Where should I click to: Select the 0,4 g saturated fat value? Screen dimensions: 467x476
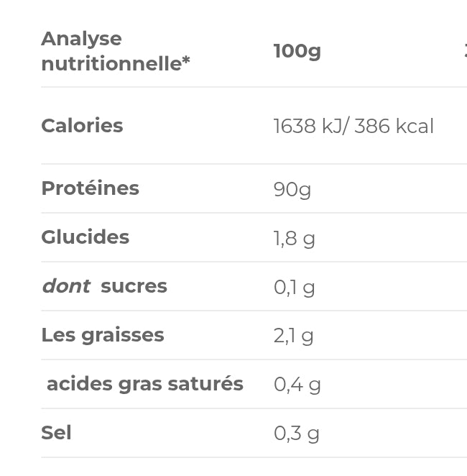(297, 385)
